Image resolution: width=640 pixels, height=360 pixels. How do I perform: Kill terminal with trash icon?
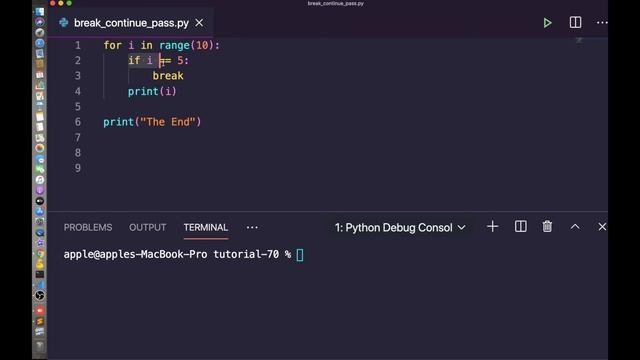[547, 227]
